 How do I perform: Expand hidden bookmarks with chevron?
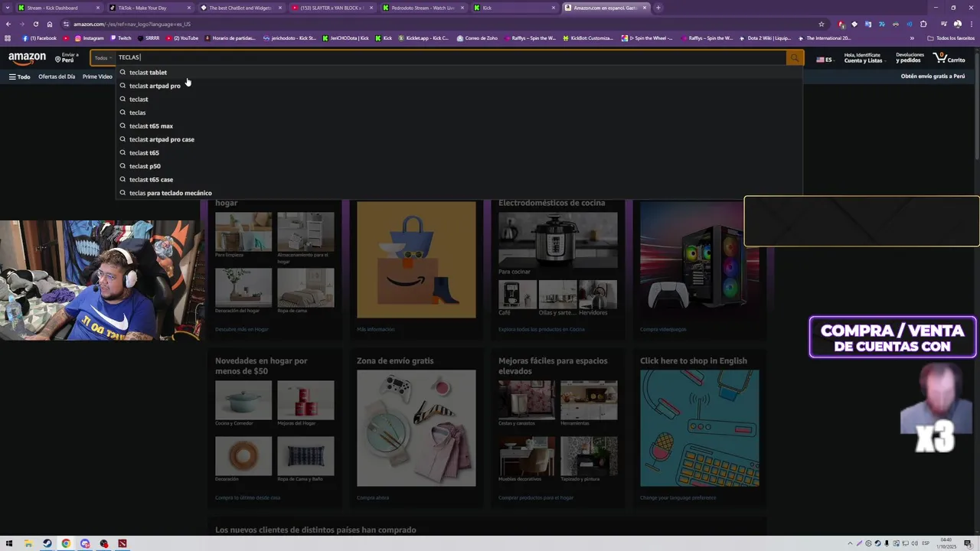click(912, 37)
